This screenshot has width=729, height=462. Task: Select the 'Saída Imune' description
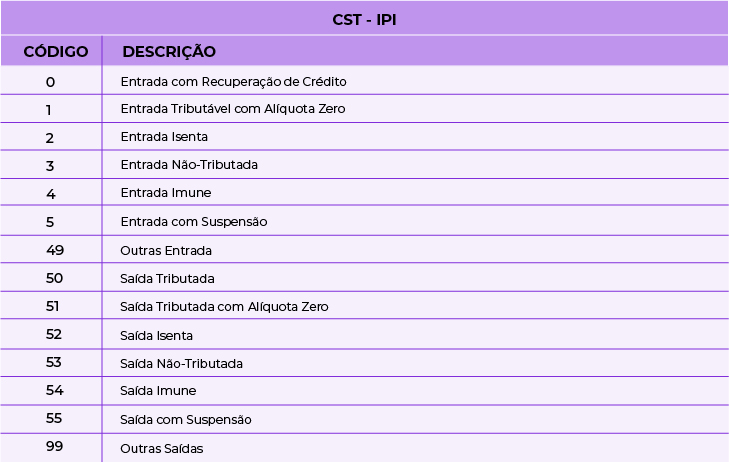158,391
